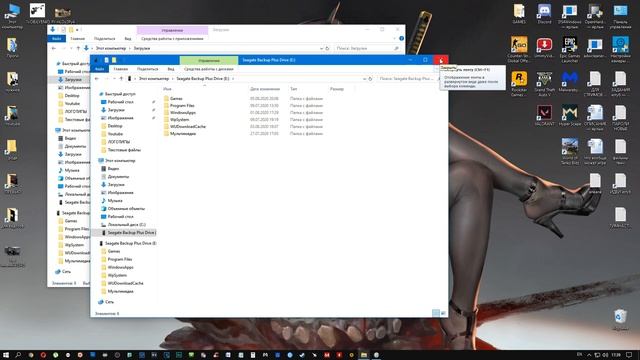This screenshot has width=640, height=360.
Task: Go up one folder in the Seagate window
Action: [x=121, y=79]
